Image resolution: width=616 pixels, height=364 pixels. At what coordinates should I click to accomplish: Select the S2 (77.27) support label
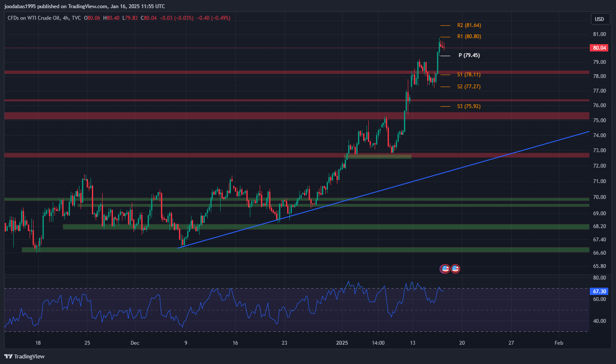click(x=469, y=87)
